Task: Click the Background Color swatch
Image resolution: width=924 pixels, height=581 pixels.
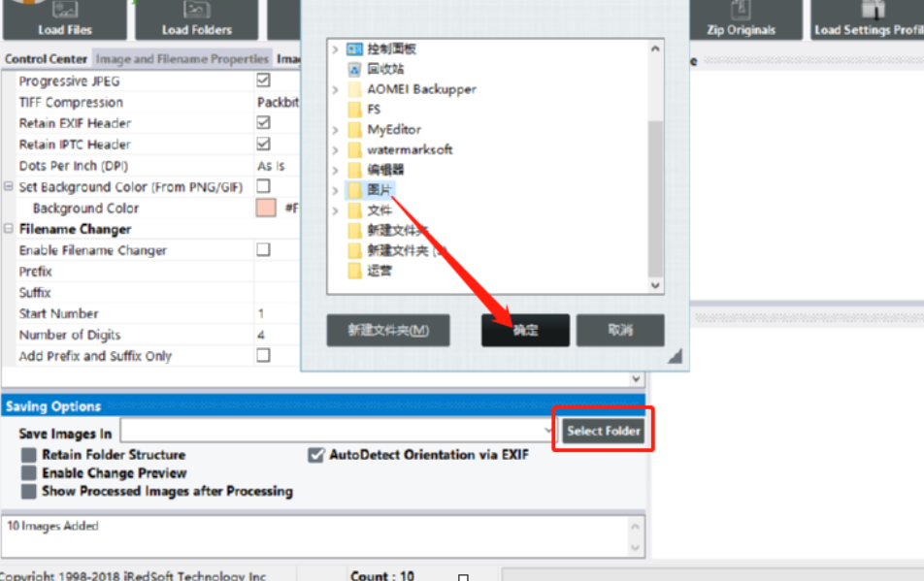Action: tap(266, 208)
